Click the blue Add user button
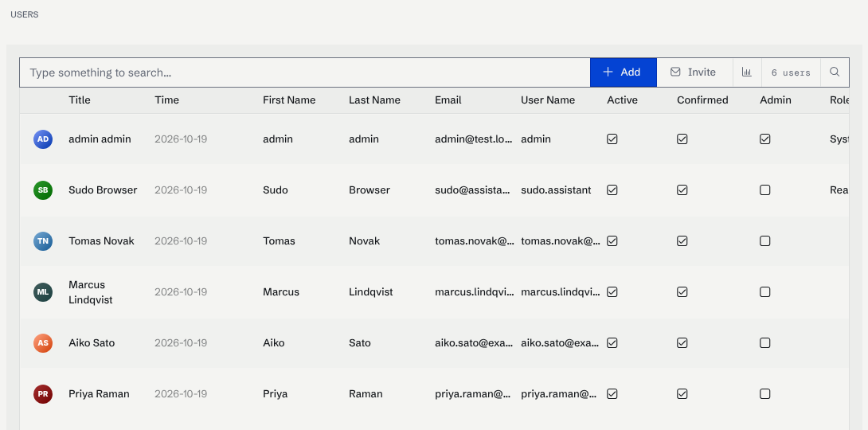Image resolution: width=868 pixels, height=430 pixels. click(x=624, y=72)
